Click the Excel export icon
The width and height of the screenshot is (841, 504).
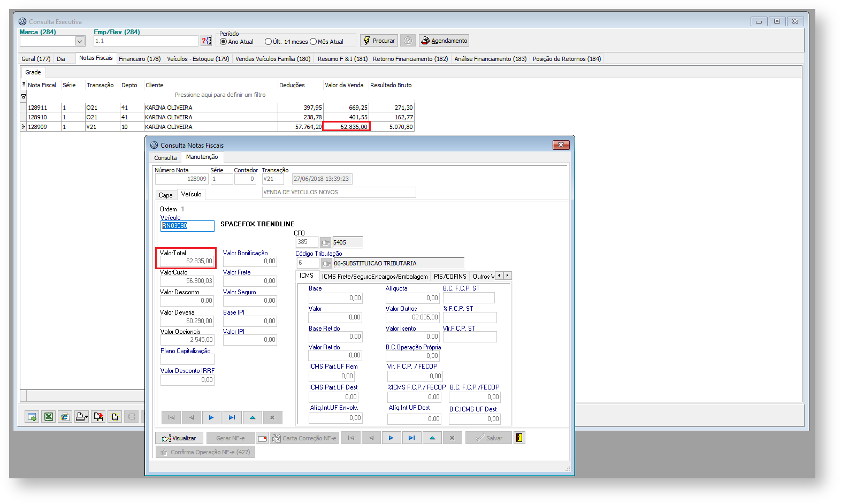pyautogui.click(x=49, y=417)
